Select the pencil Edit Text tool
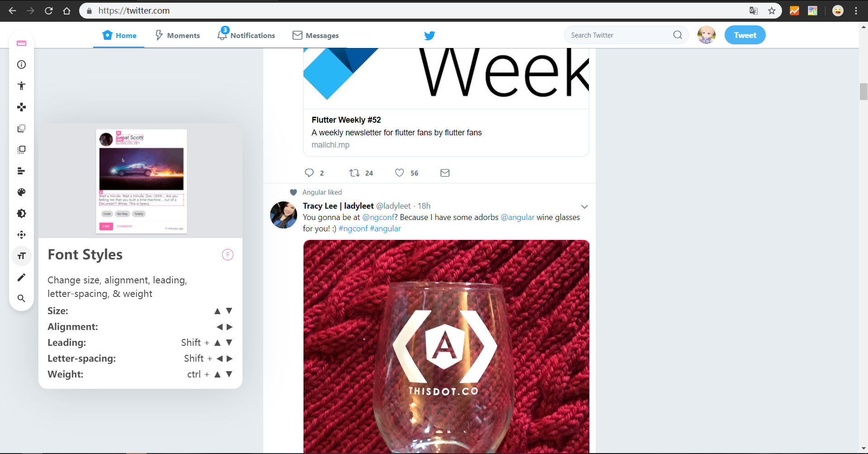 point(21,277)
